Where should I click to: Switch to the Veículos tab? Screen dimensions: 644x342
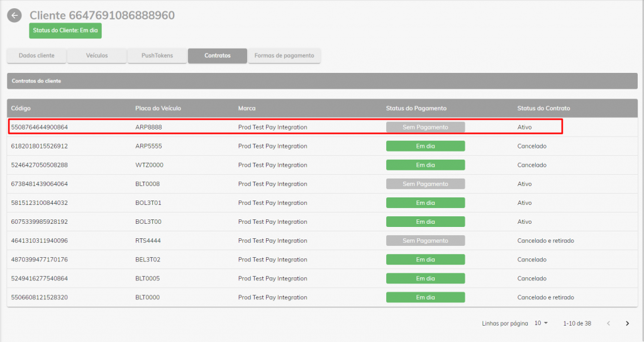97,55
